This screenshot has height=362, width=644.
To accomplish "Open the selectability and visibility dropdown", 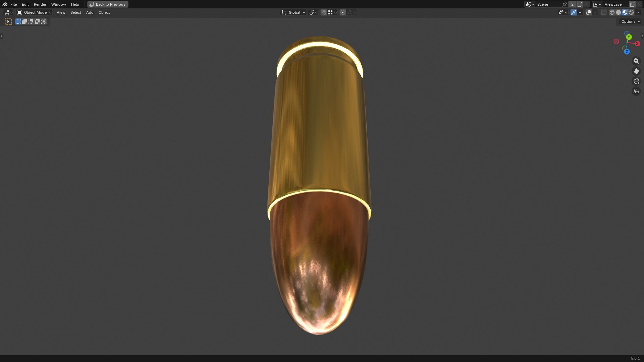I will tap(563, 12).
